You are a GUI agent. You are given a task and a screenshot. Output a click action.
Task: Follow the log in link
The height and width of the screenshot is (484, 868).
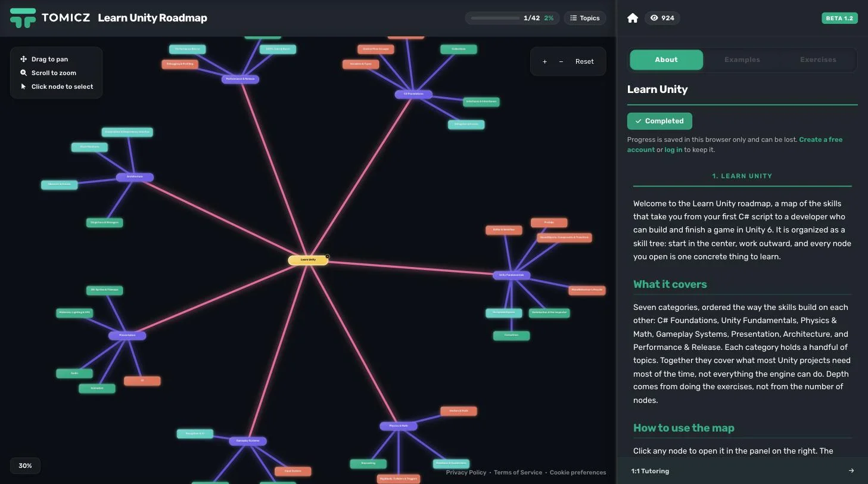673,150
